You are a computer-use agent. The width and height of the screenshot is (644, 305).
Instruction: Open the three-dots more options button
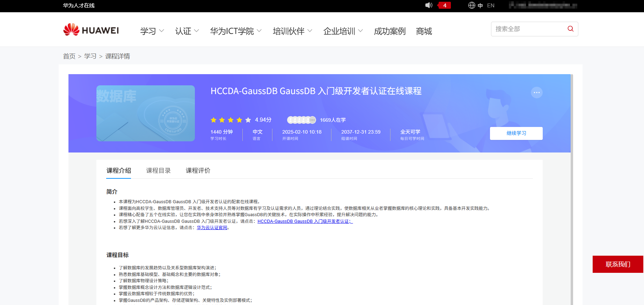point(537,92)
